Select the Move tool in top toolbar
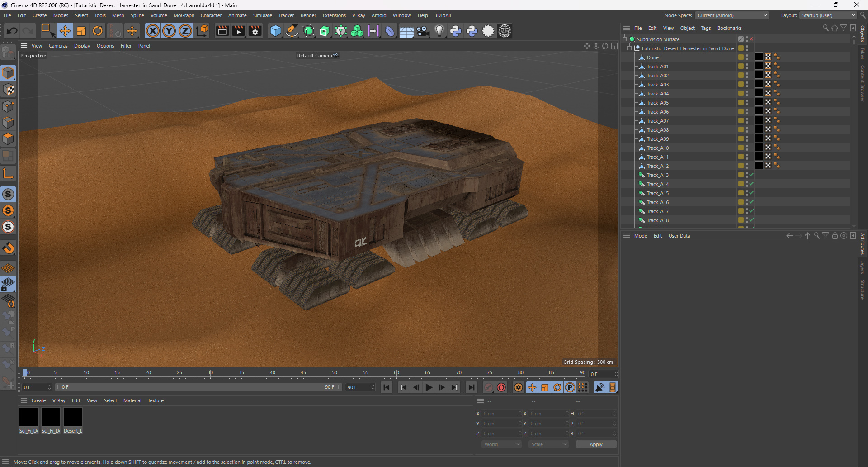Viewport: 868px width, 467px height. click(65, 31)
